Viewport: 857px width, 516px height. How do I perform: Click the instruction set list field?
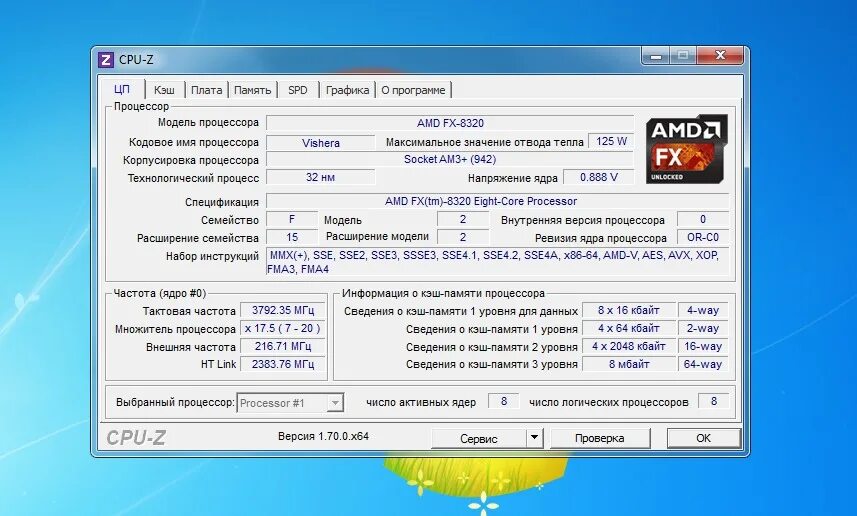pyautogui.click(x=497, y=262)
